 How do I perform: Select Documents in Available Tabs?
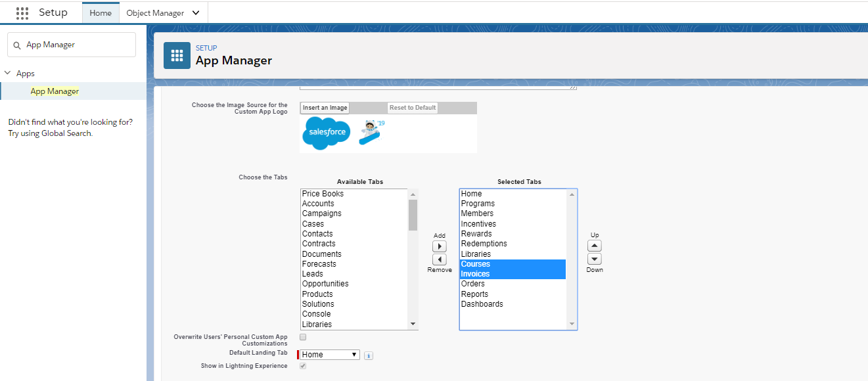point(354,254)
